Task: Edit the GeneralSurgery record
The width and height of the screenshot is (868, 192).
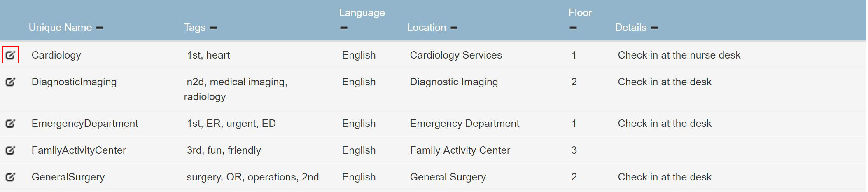Action: coord(10,177)
